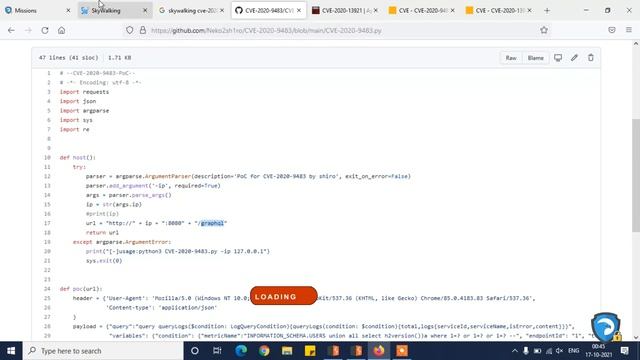Open network status in system tray
Viewport: 640px width, 360px height.
tap(549, 351)
